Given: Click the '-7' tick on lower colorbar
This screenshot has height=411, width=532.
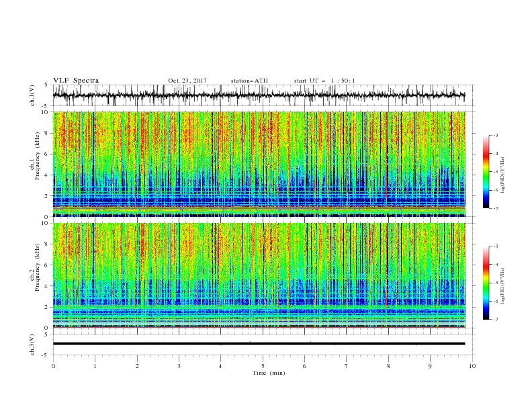Looking at the screenshot, I should pos(495,320).
